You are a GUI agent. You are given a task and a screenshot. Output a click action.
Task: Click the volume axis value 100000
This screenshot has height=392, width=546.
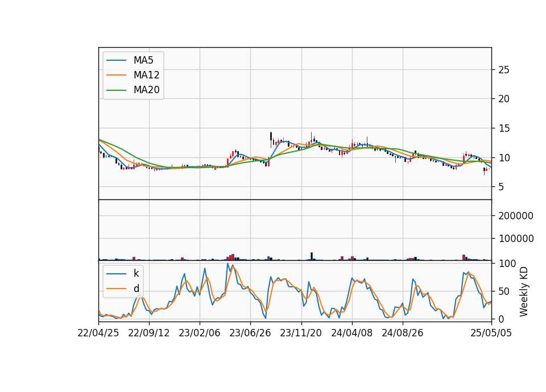[x=516, y=239]
